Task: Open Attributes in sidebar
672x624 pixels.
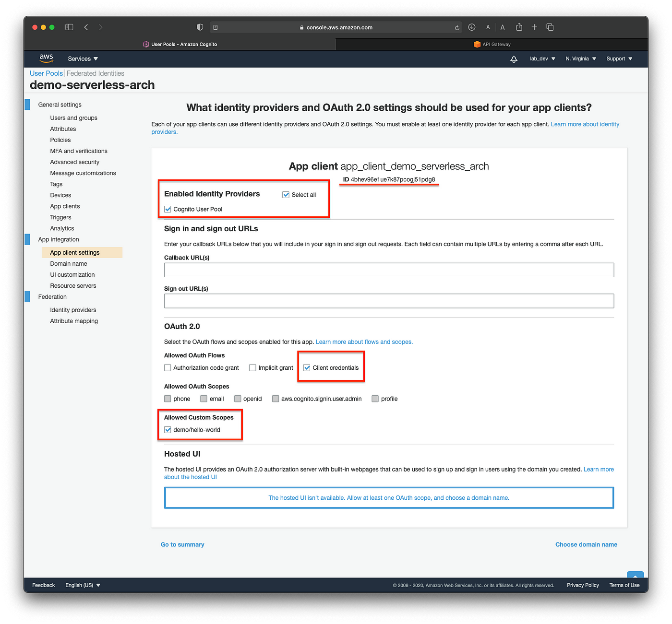Action: click(63, 129)
